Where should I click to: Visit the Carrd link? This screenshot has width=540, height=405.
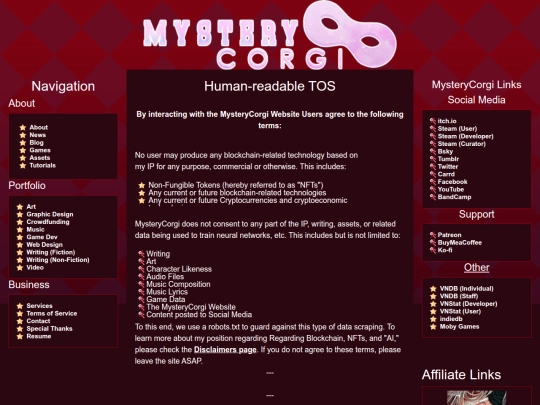pyautogui.click(x=446, y=174)
